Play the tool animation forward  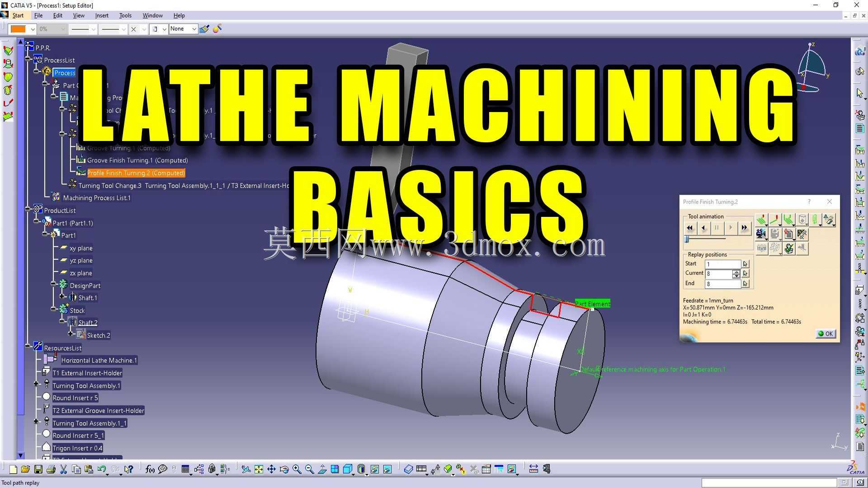pyautogui.click(x=731, y=228)
